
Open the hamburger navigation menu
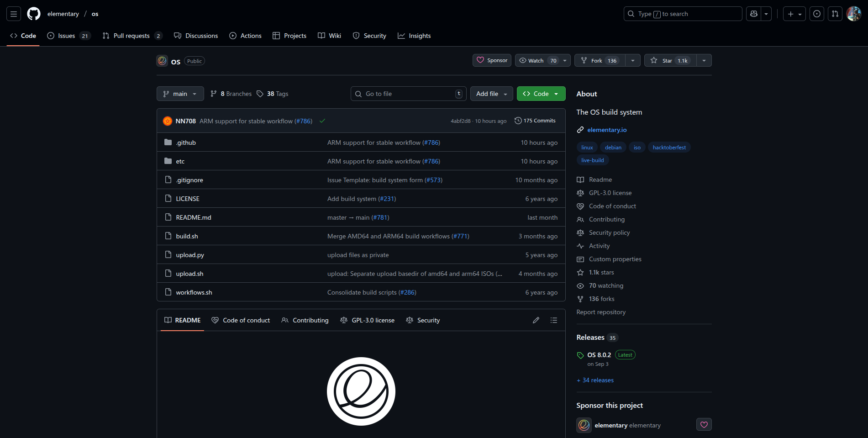(x=13, y=13)
